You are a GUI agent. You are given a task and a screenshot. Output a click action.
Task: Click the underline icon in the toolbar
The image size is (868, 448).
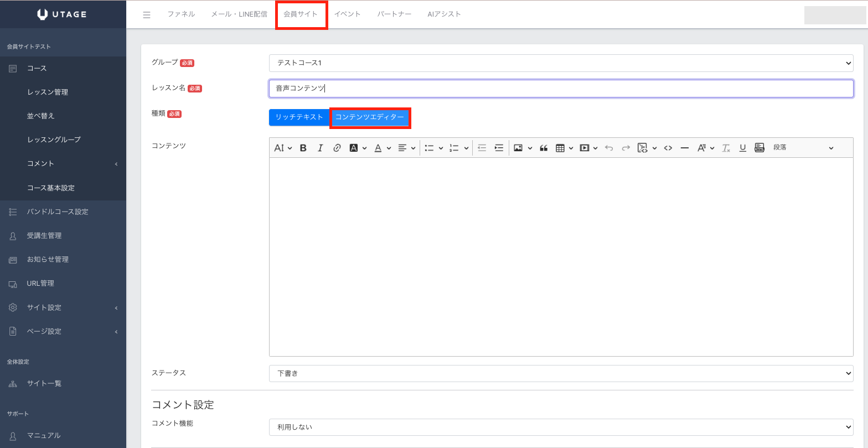point(743,148)
